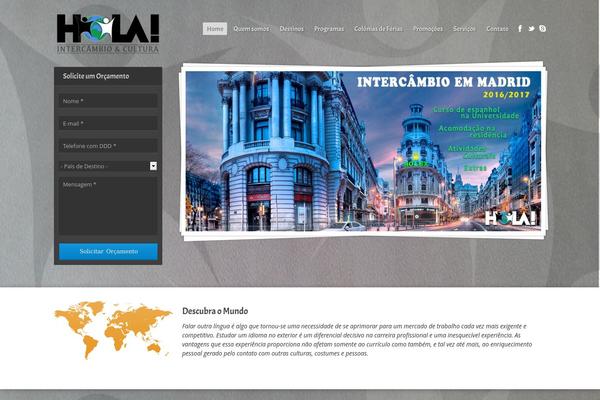This screenshot has height=400, width=600.
Task: Click the HOLA! Intercâmbio & Cultura logo
Action: 108,34
